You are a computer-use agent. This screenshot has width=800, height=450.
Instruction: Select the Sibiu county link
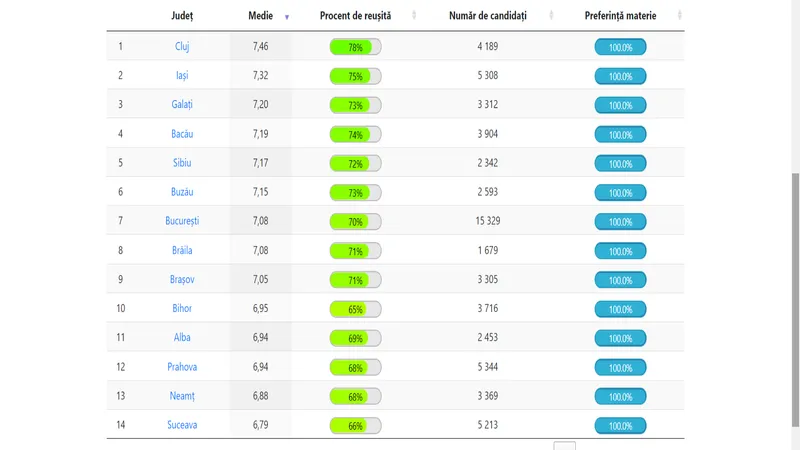pos(182,163)
